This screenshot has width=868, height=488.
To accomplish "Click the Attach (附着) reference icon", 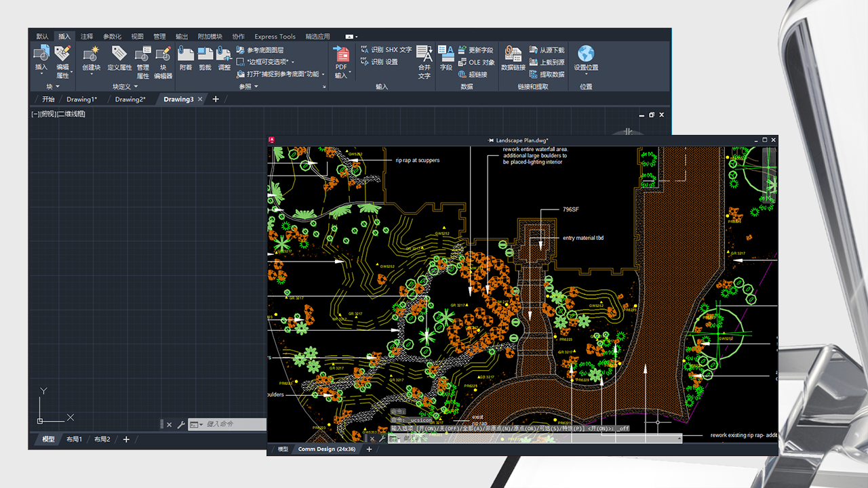I will [186, 54].
